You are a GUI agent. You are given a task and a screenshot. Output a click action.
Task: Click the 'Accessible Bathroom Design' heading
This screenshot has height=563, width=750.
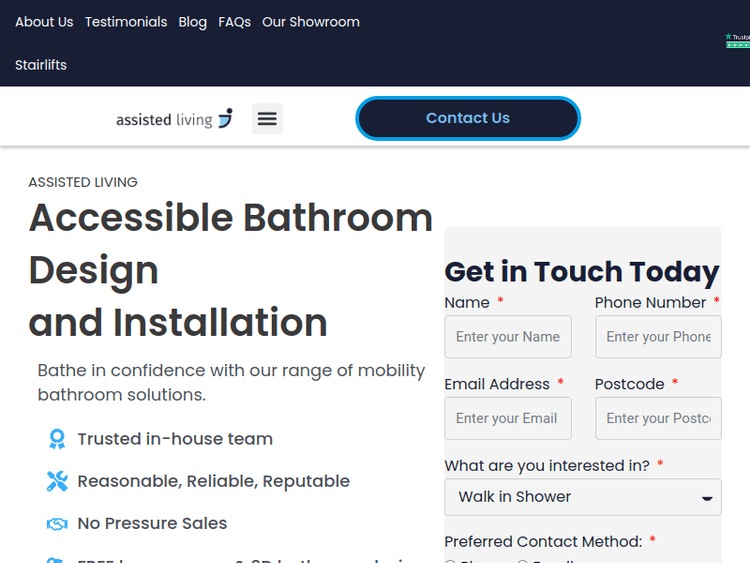[x=231, y=243]
